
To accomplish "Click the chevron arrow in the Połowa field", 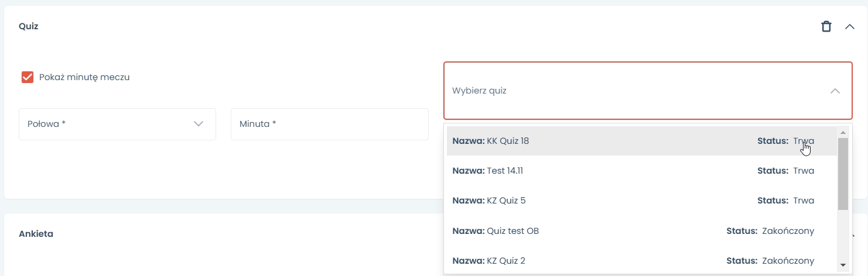I will [199, 124].
